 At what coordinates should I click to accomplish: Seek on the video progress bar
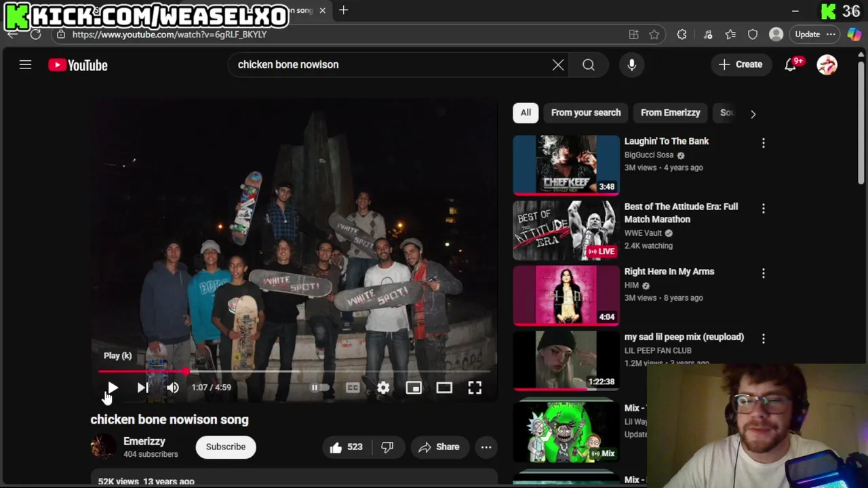294,371
